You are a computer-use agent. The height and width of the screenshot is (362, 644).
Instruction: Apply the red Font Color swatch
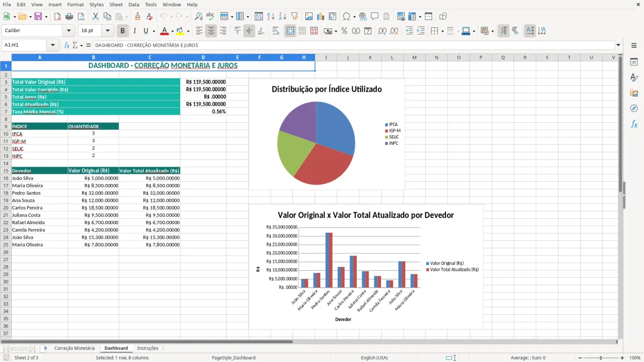pyautogui.click(x=164, y=31)
